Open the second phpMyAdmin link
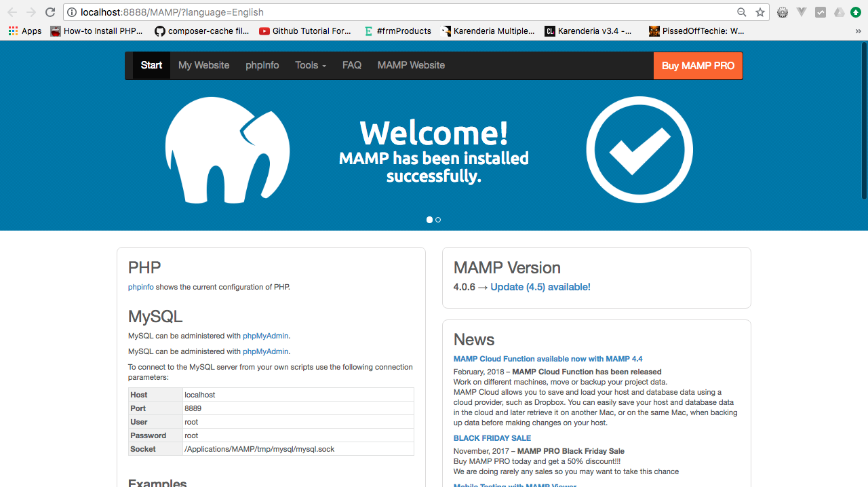 click(266, 351)
